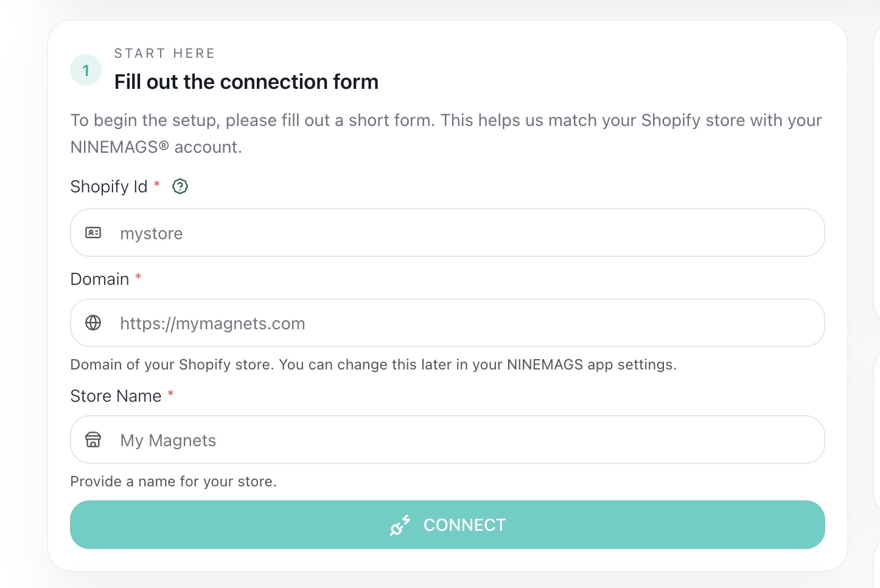Click the 'Fill out the connection form' heading
Image resolution: width=880 pixels, height=588 pixels.
click(246, 82)
